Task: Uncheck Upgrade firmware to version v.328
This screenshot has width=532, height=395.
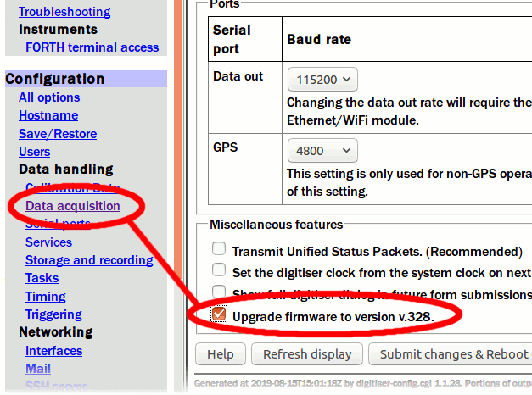Action: click(219, 314)
